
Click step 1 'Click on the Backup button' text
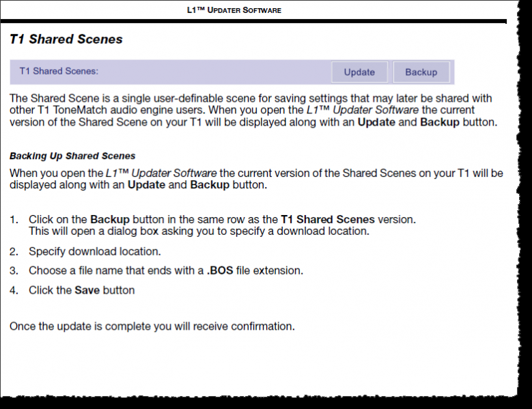(x=222, y=219)
